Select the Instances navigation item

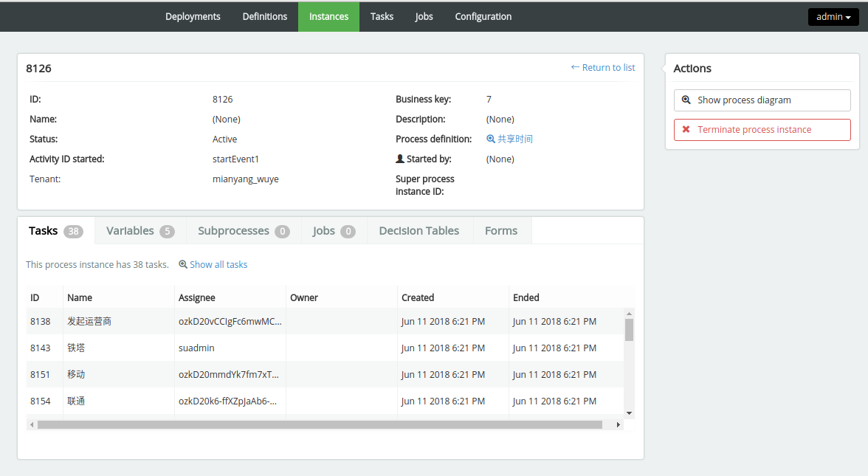tap(329, 16)
